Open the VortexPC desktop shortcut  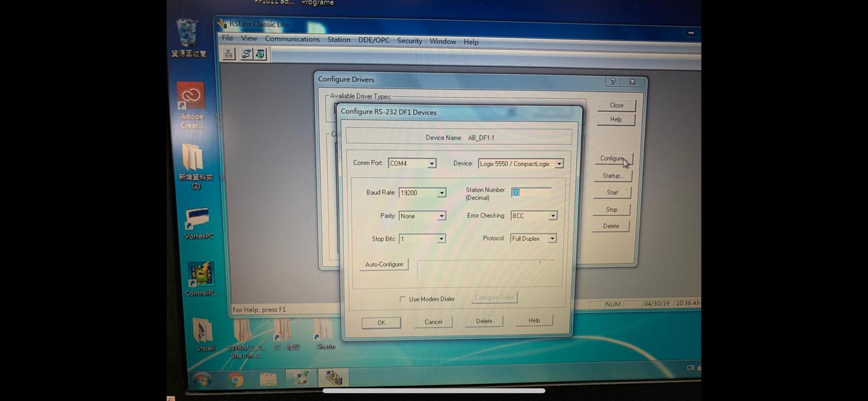[x=197, y=218]
